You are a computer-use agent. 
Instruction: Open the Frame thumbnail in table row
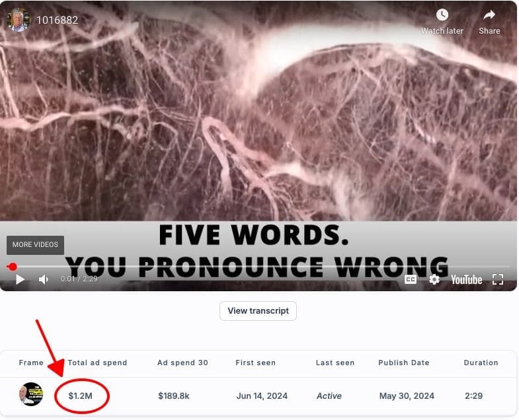pyautogui.click(x=31, y=394)
